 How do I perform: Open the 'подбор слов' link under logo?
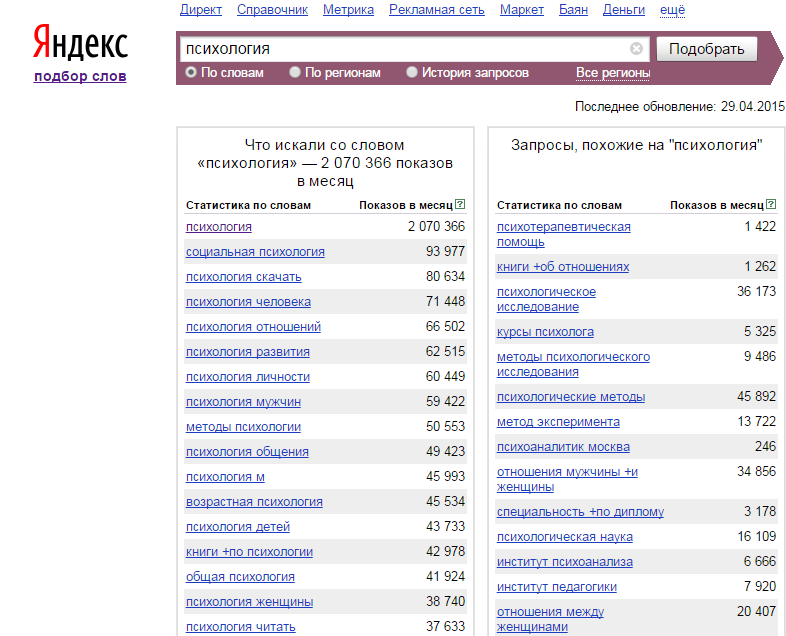pos(80,76)
